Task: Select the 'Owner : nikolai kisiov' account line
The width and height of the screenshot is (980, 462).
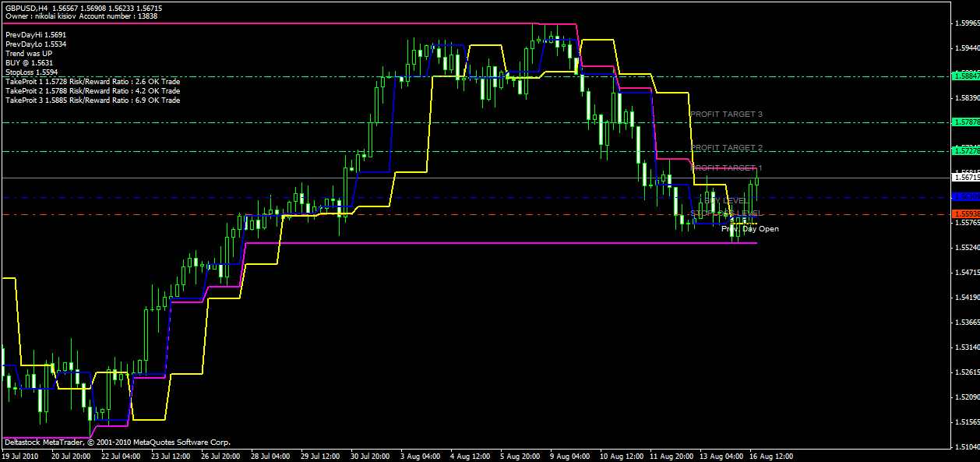Action: pyautogui.click(x=40, y=16)
